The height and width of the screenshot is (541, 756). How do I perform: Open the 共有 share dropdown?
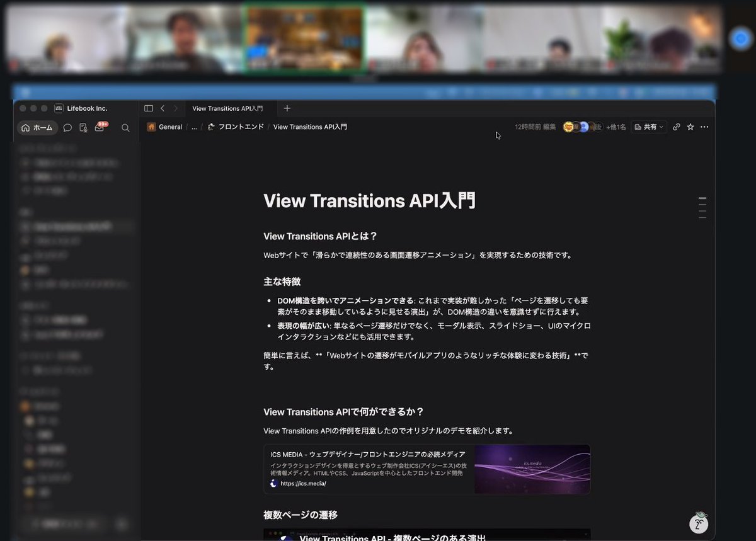coord(649,127)
